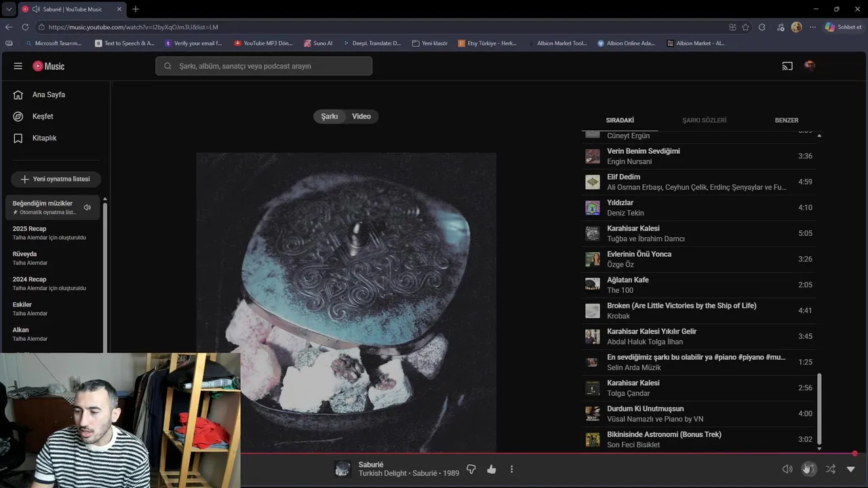Open the Cast to device icon
This screenshot has height=488, width=868.
[x=787, y=66]
